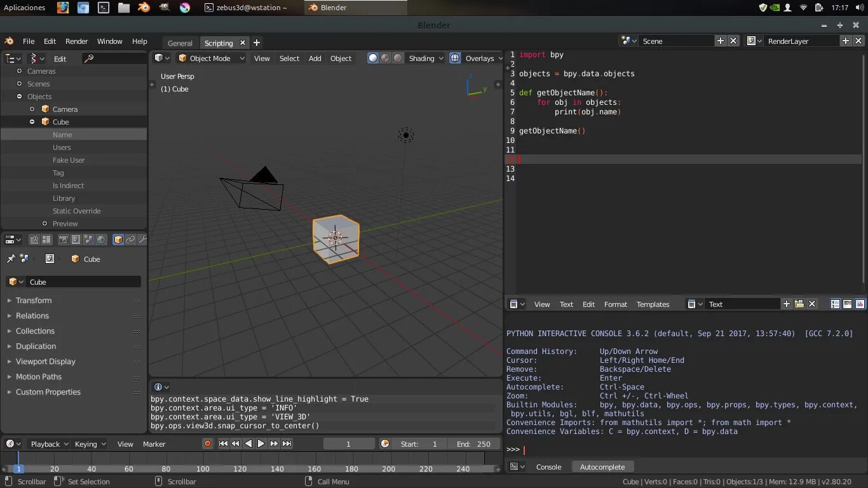Jump to the first timeline frame
Viewport: 868px width, 488px height.
pos(223,444)
